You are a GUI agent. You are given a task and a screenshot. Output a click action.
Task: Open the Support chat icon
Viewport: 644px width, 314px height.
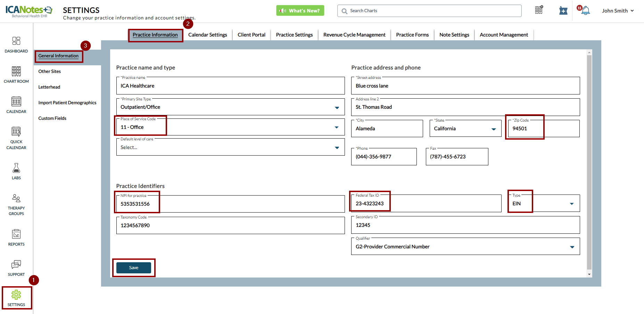[x=16, y=268]
